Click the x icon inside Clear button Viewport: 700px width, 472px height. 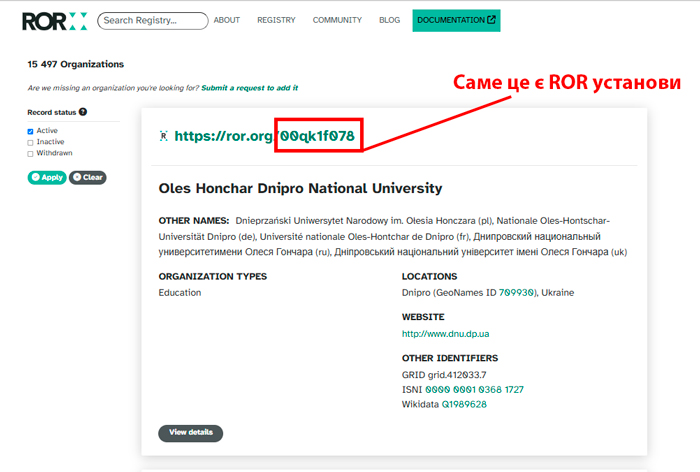coord(77,177)
